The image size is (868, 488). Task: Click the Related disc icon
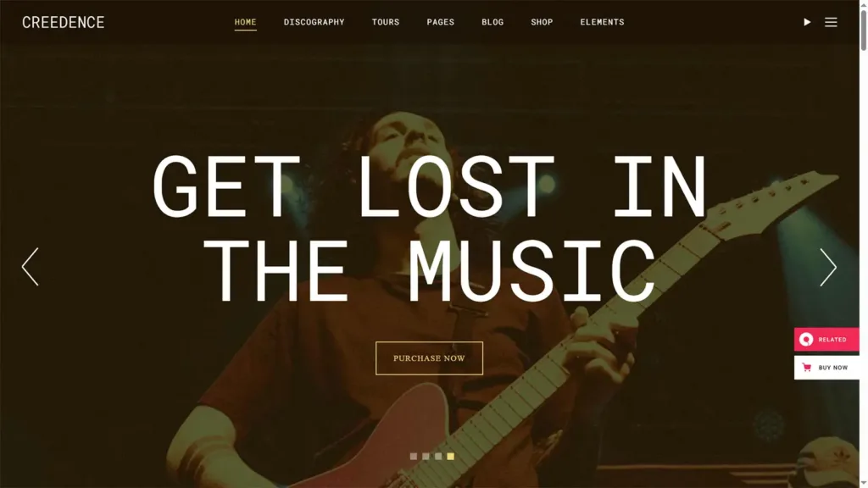806,339
